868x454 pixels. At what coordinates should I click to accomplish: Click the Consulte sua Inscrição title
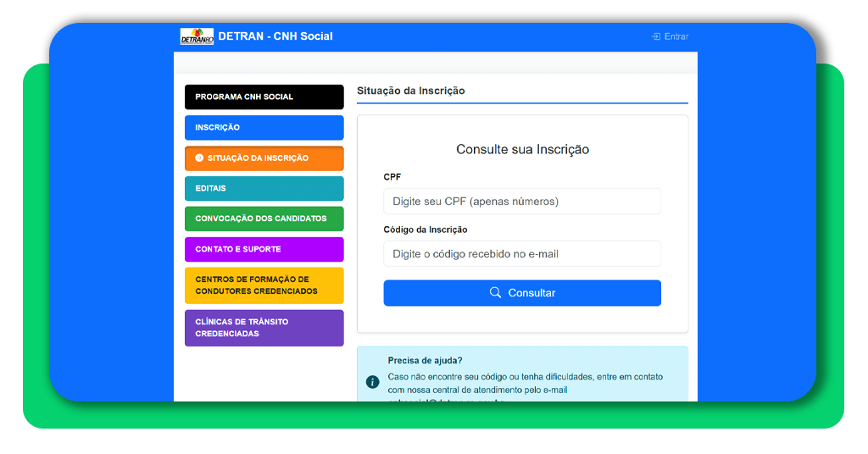click(522, 149)
